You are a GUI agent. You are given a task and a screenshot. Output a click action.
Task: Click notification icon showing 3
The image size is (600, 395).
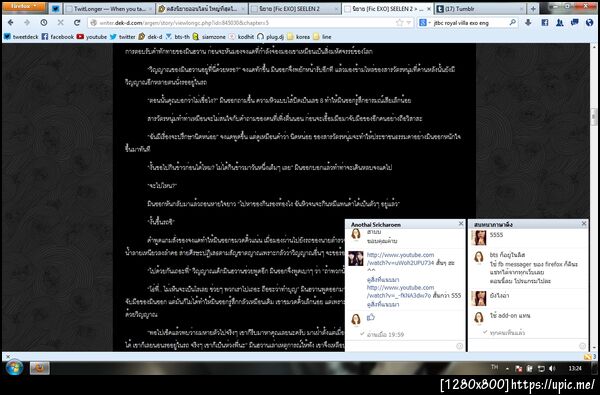point(590,356)
